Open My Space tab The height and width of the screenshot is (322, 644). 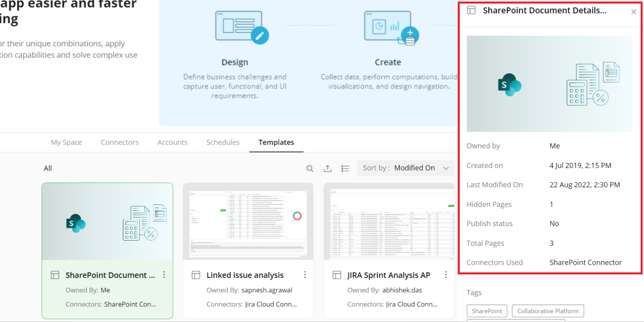67,142
